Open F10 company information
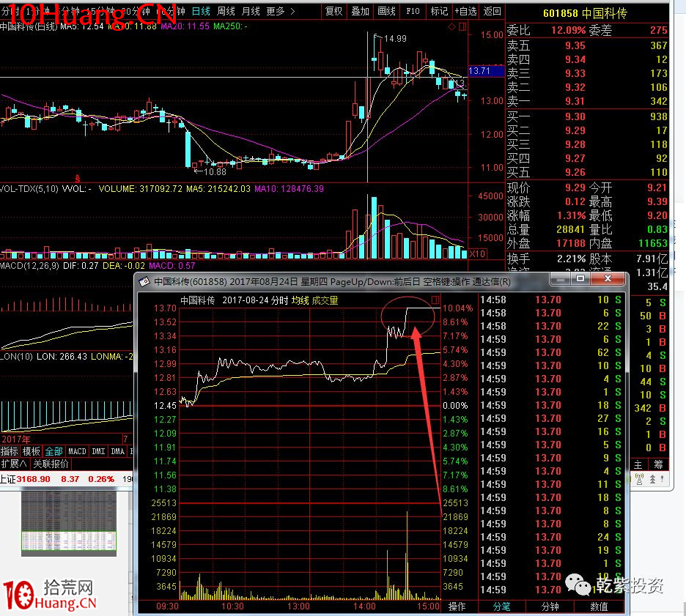This screenshot has height=616, width=686. (413, 12)
